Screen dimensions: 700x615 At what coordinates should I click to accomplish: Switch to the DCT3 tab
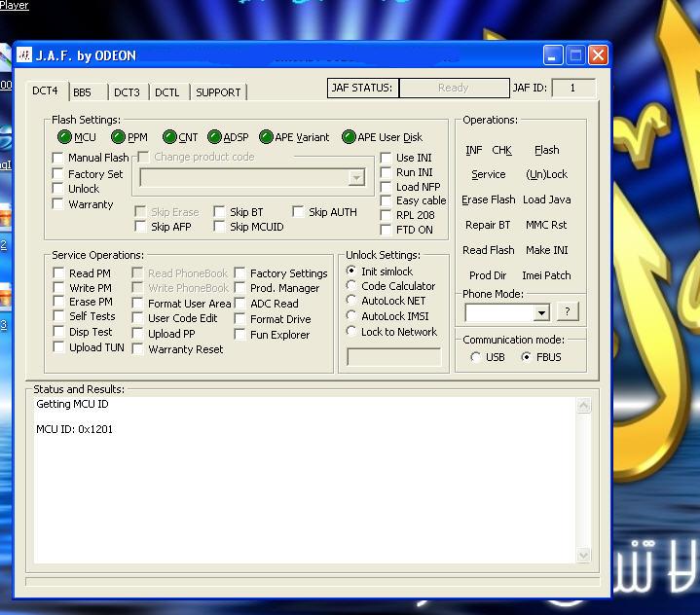(x=129, y=92)
